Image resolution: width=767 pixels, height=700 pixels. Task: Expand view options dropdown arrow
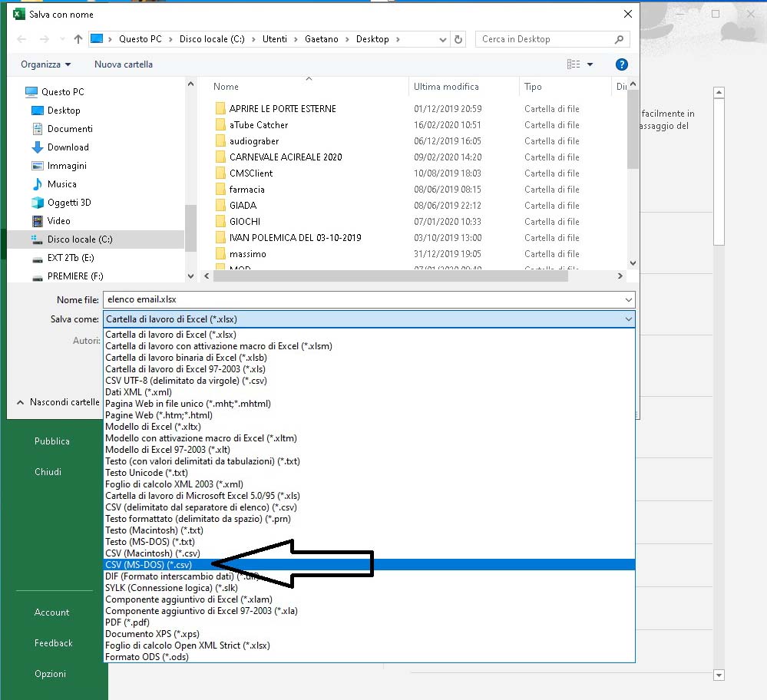pos(590,64)
